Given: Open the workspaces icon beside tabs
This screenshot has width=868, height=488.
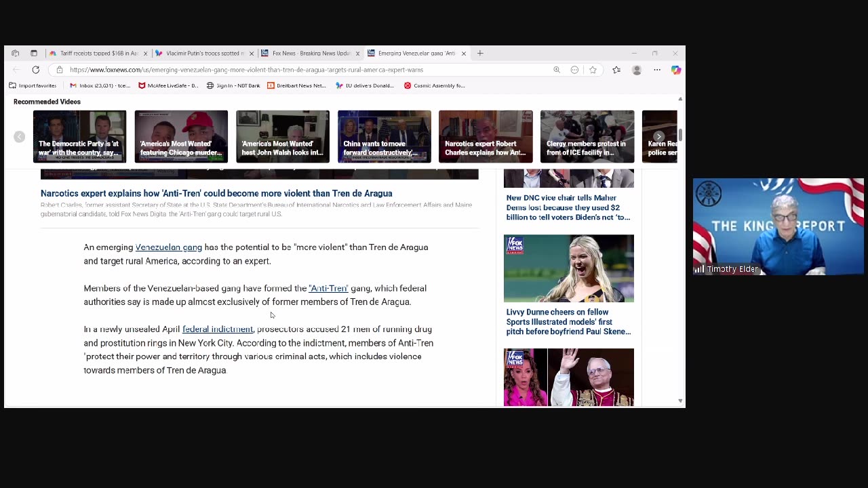Looking at the screenshot, I should pos(16,53).
